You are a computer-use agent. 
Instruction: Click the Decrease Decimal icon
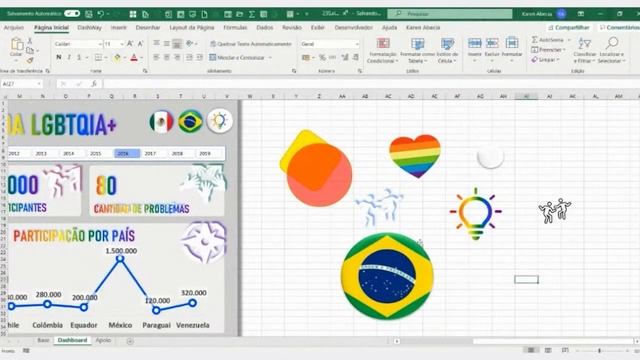coord(356,58)
